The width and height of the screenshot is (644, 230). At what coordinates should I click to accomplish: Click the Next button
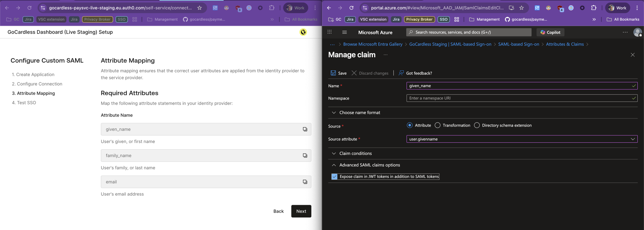coord(301,211)
